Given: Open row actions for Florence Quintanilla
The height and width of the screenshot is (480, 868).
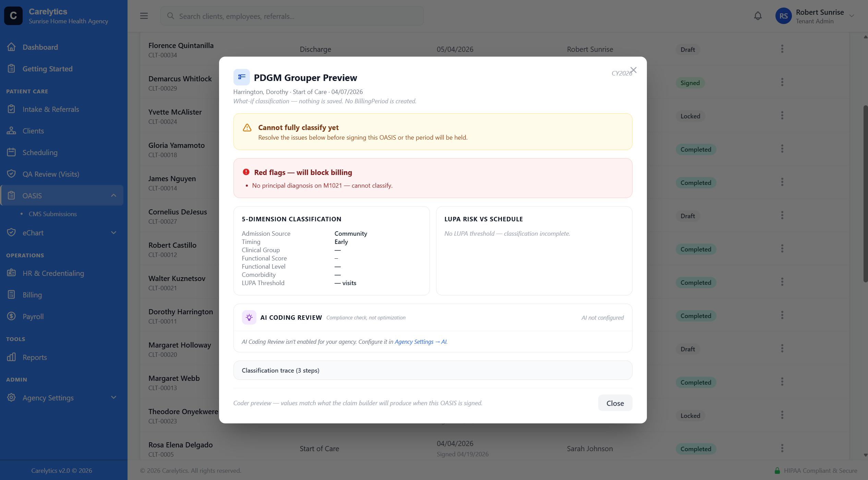Looking at the screenshot, I should 782,49.
